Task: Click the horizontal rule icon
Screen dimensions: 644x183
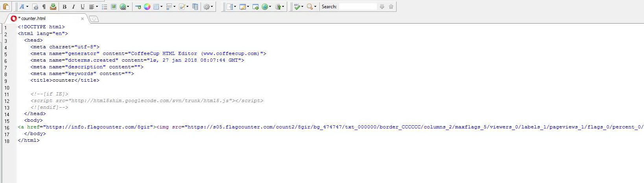Action: coord(138,7)
